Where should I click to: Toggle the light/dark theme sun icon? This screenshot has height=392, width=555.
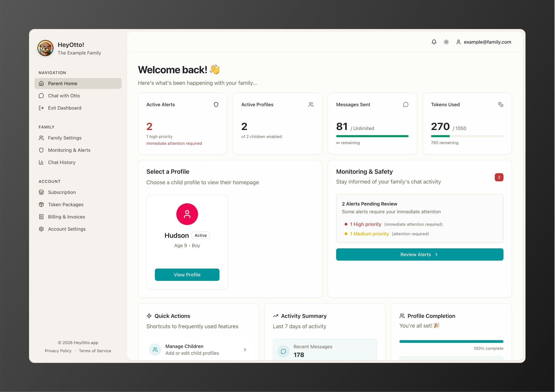click(446, 42)
